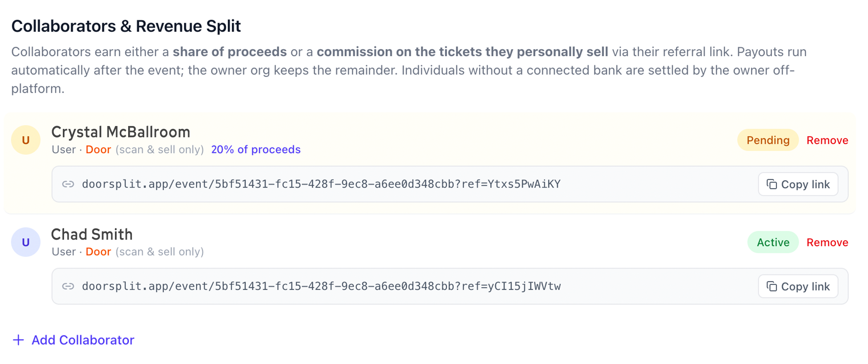Copy link for Chad Smith
Image resolution: width=868 pixels, height=364 pixels.
[798, 286]
